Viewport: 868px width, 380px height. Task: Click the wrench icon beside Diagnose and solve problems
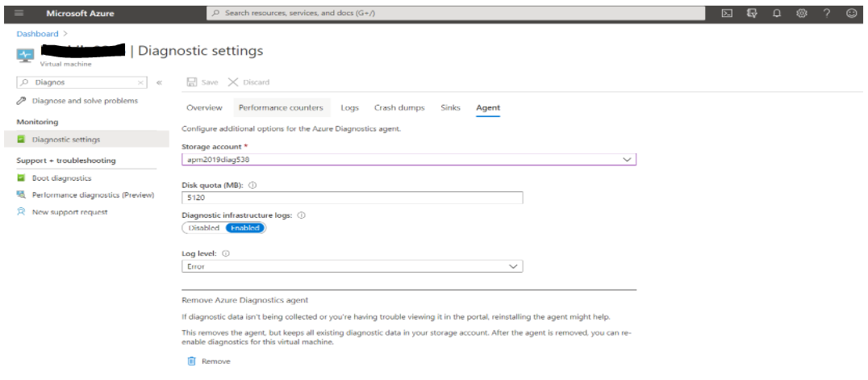pos(21,101)
